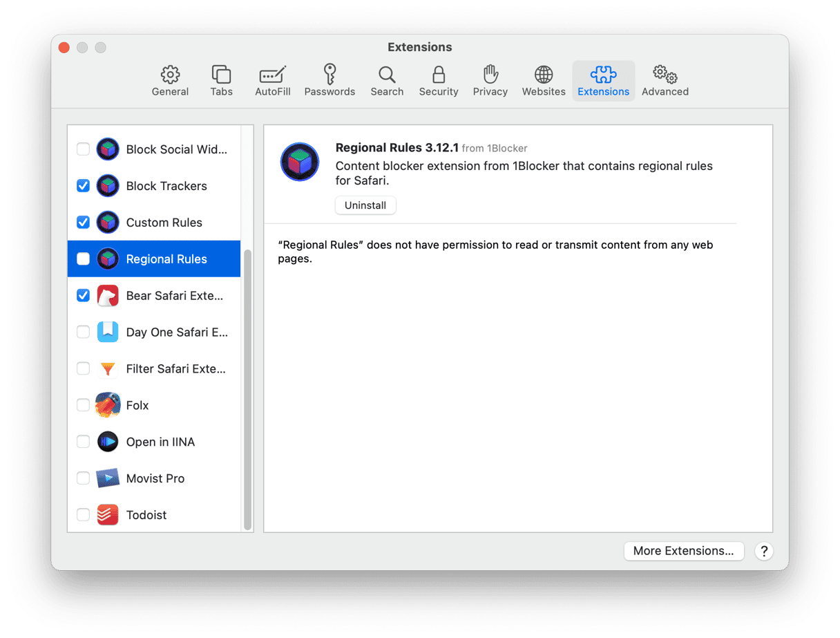Click the Regional Rules list icon
This screenshot has width=840, height=638.
pos(108,259)
